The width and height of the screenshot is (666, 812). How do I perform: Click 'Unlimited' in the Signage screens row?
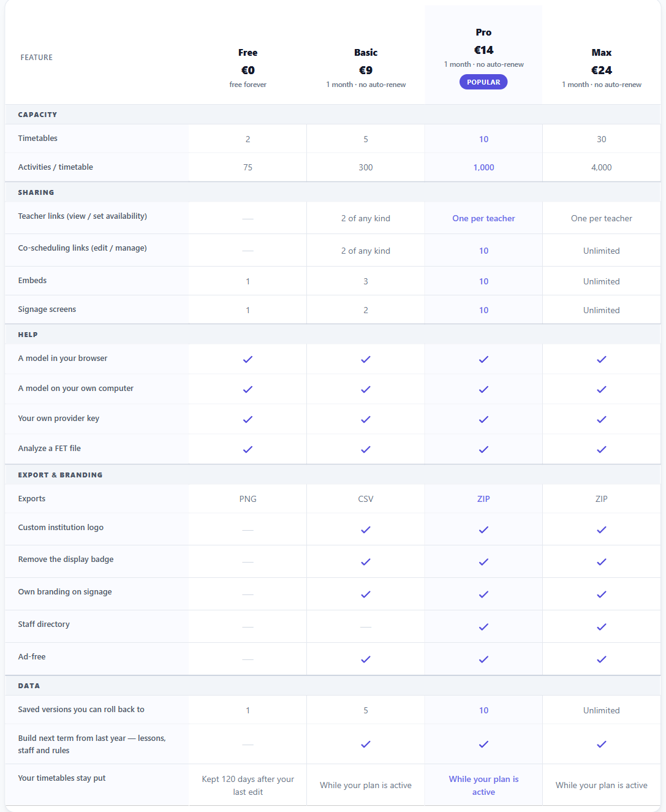click(x=602, y=310)
